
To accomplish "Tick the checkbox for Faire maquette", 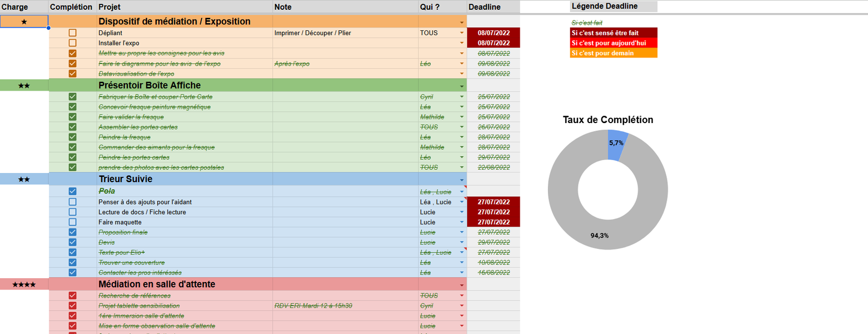I will click(73, 222).
